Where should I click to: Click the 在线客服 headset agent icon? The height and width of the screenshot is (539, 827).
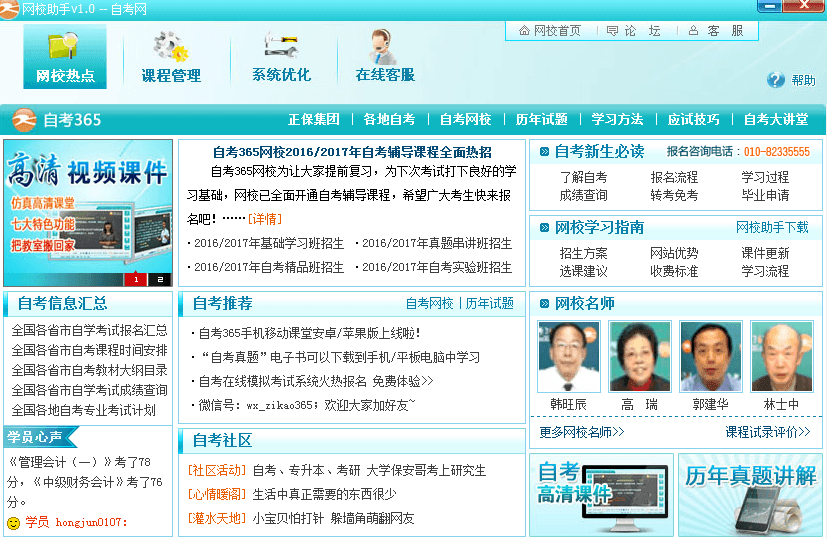pyautogui.click(x=384, y=46)
